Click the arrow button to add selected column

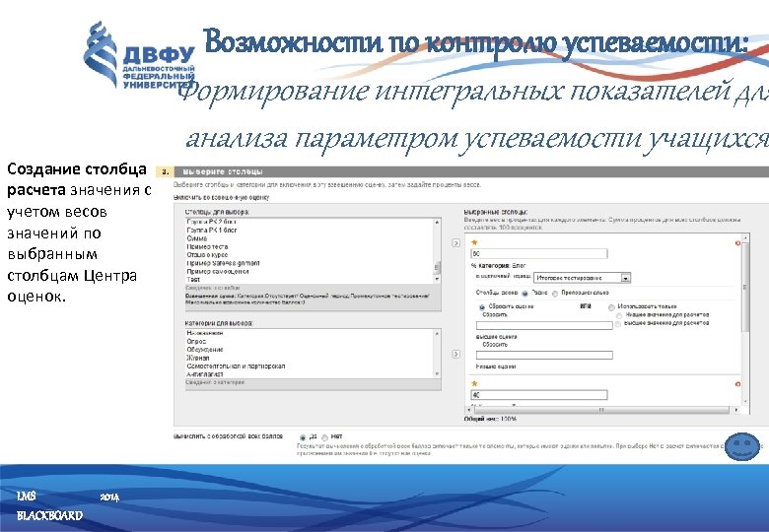[x=455, y=243]
